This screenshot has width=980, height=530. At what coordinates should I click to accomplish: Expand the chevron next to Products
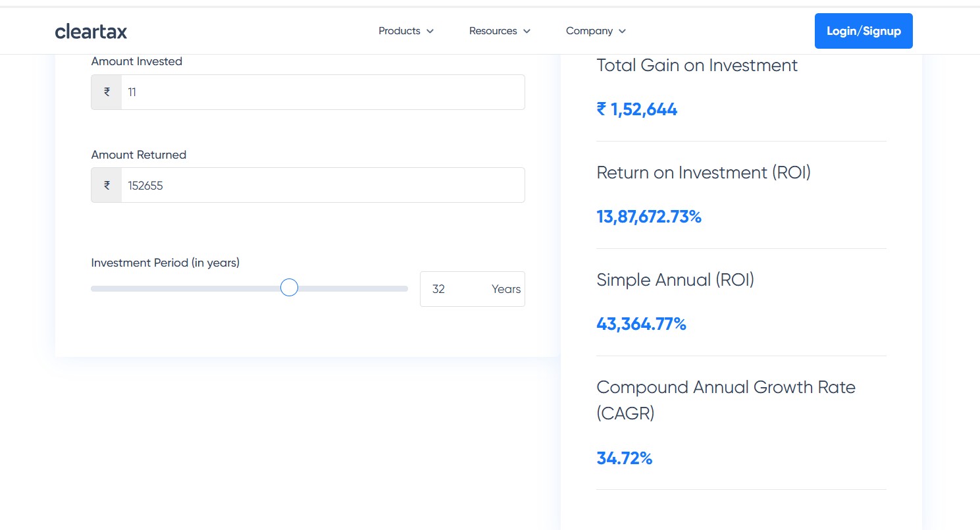tap(430, 31)
